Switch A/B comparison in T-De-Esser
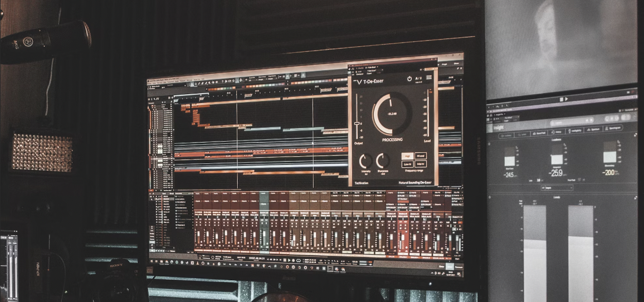This screenshot has height=302, width=644. click(418, 79)
